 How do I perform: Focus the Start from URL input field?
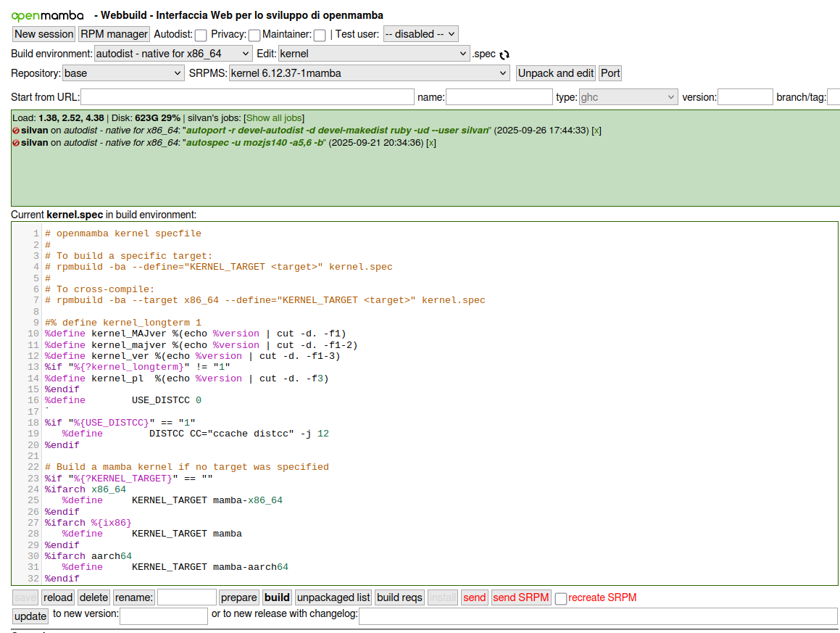pos(247,97)
